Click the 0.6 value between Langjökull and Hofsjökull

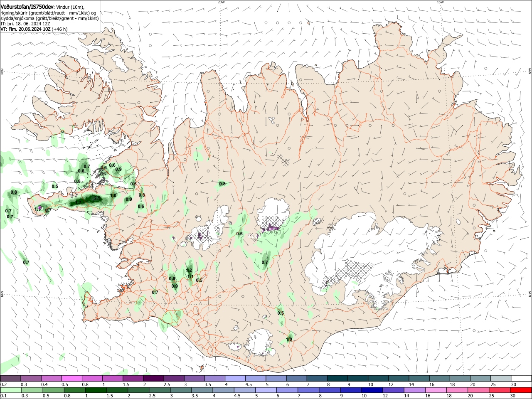(x=239, y=234)
